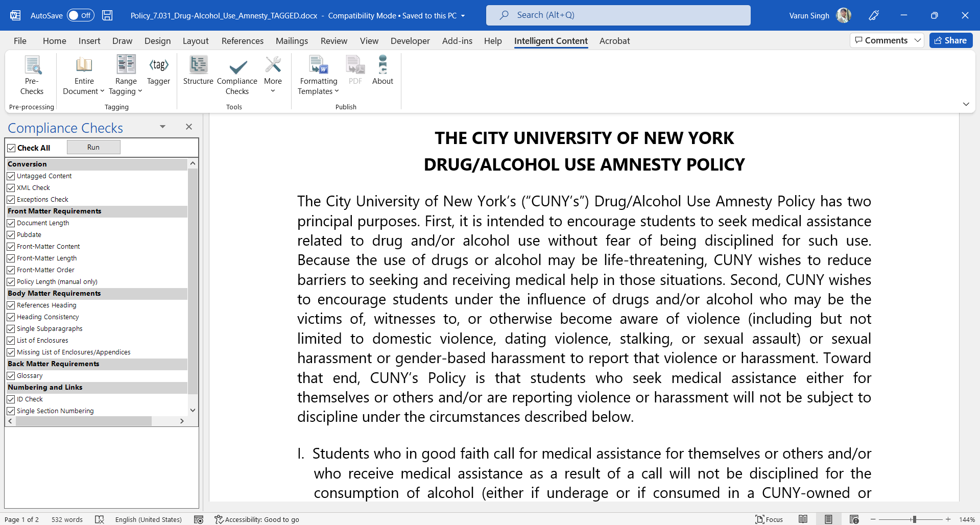This screenshot has height=525, width=980.
Task: Collapse the ribbon chevron
Action: tap(966, 104)
